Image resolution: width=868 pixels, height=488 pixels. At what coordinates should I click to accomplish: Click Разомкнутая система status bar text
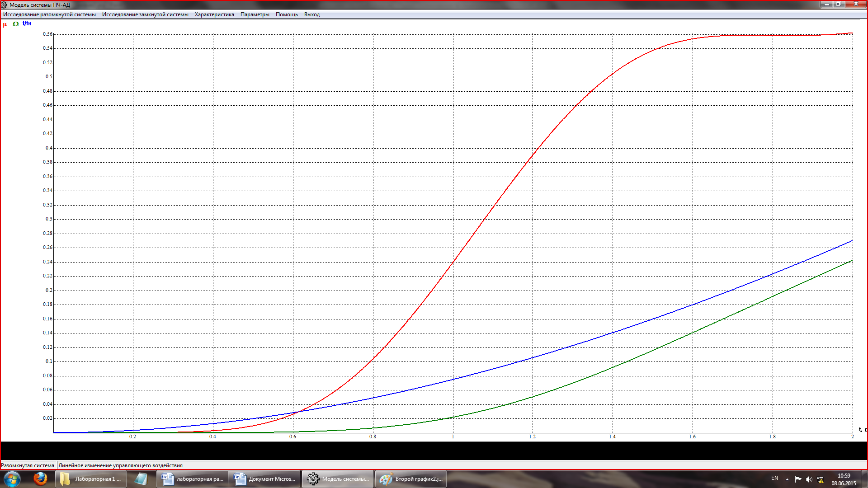pos(28,465)
